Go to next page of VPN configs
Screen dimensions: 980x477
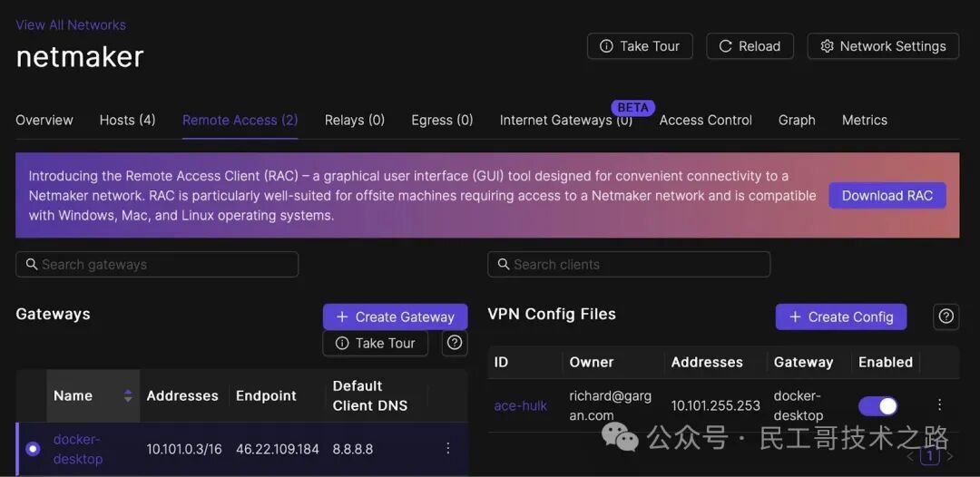tap(950, 456)
